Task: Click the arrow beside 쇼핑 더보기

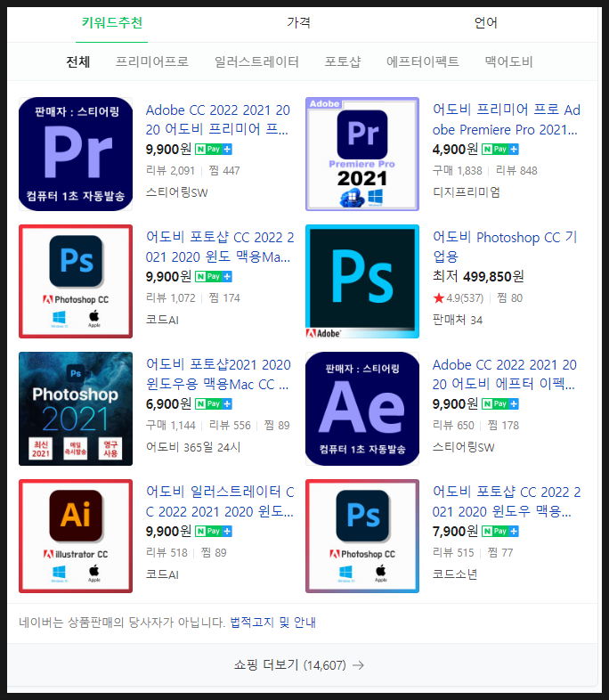Action: tap(358, 665)
